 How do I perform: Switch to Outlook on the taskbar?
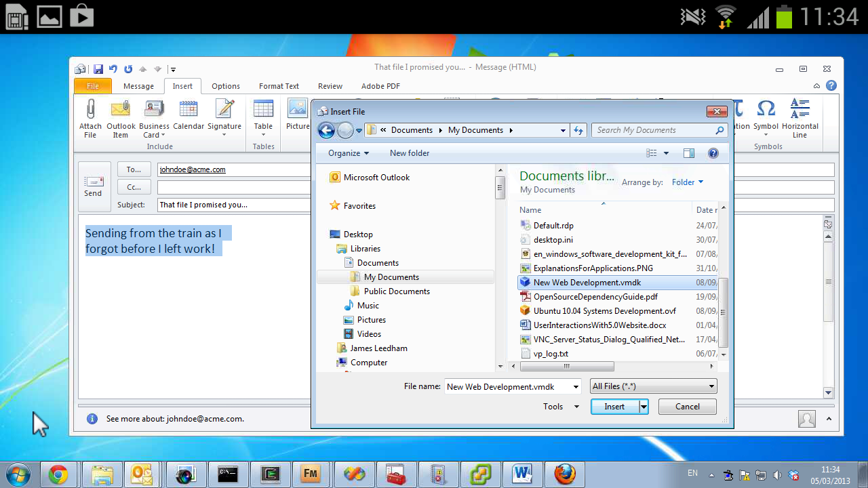142,474
